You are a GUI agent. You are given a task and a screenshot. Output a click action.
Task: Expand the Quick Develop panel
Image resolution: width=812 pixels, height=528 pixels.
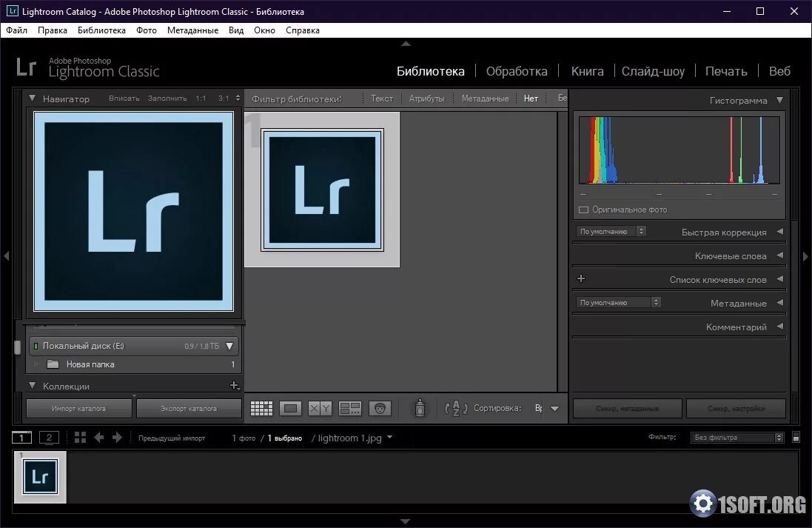[x=780, y=232]
